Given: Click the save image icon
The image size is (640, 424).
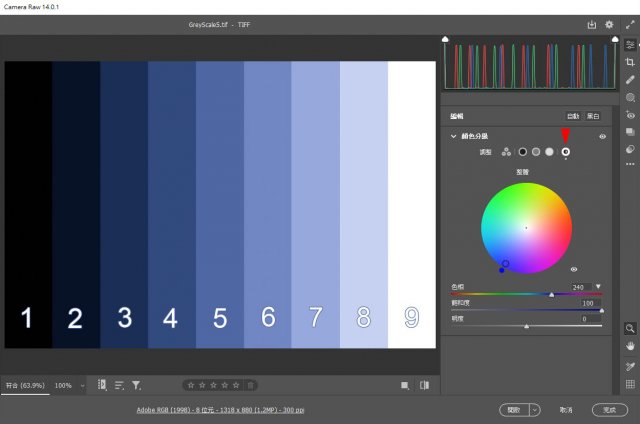Looking at the screenshot, I should coord(591,24).
